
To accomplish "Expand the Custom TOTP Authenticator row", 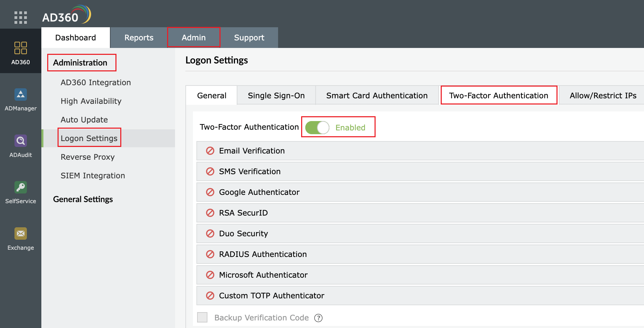I will (x=271, y=296).
